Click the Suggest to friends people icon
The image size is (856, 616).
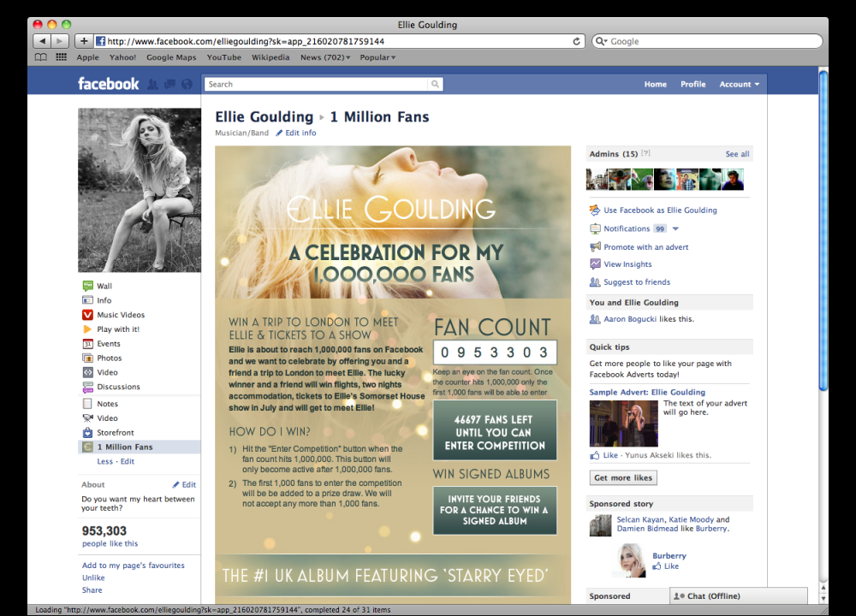tap(595, 282)
